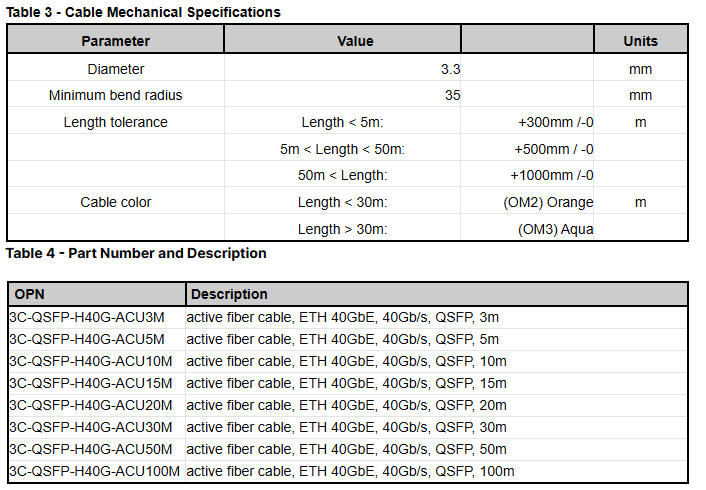Click the Table 4 title text
This screenshot has width=706, height=490.
(x=136, y=253)
